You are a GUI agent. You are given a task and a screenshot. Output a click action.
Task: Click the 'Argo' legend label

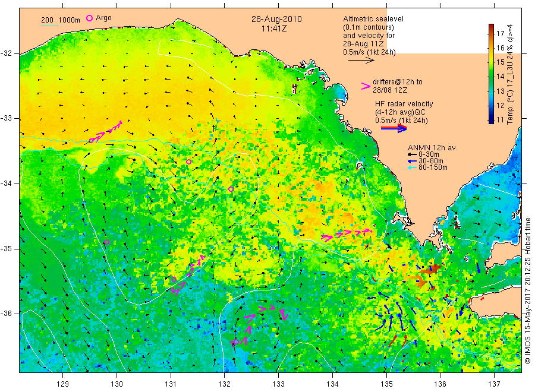(103, 18)
